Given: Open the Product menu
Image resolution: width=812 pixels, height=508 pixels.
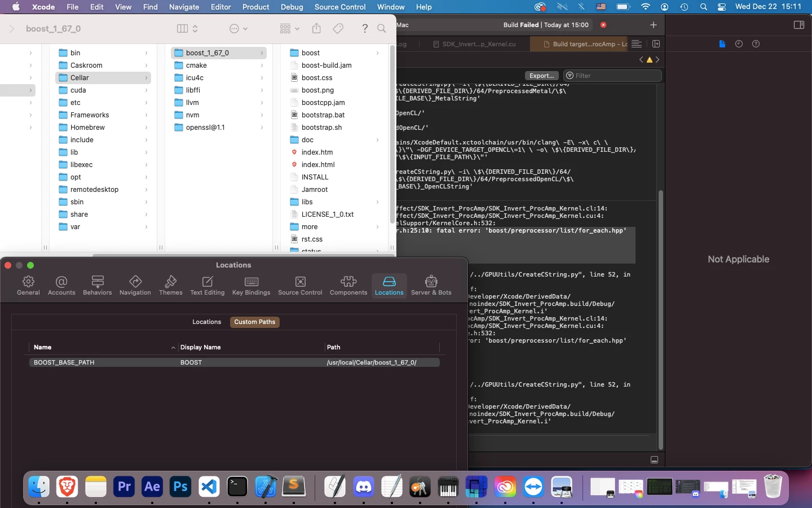Looking at the screenshot, I should click(255, 7).
